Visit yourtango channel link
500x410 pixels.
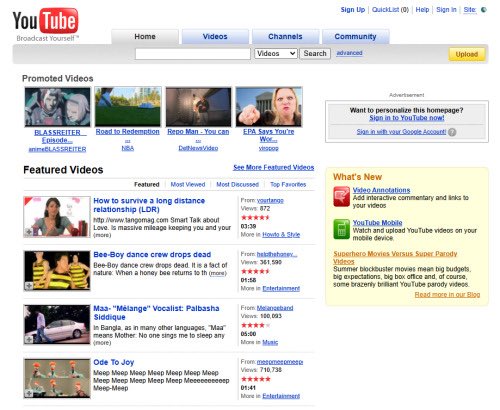pyautogui.click(x=270, y=200)
